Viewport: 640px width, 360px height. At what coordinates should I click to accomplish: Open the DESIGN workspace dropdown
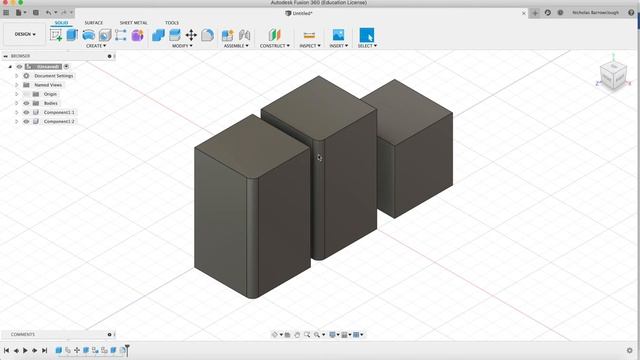coord(25,34)
